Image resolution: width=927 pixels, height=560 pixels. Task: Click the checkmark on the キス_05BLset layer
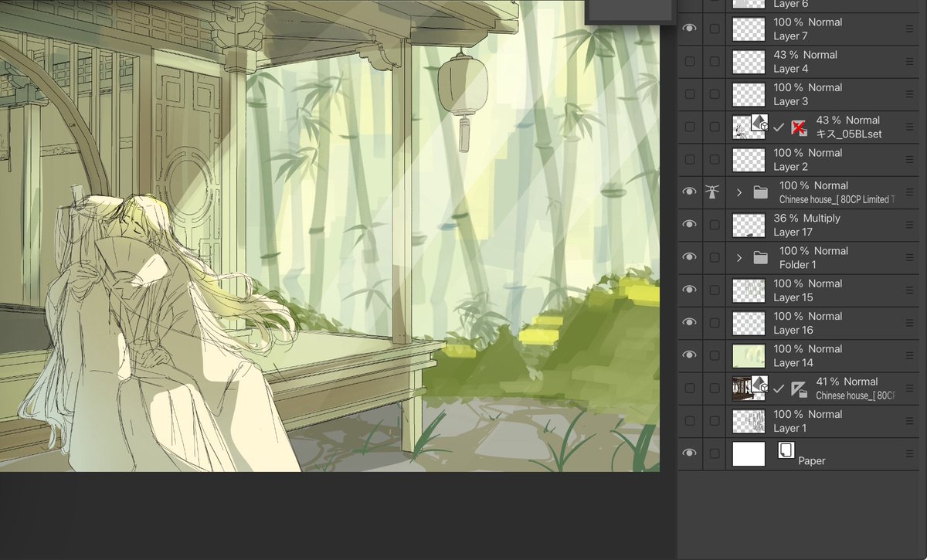779,127
